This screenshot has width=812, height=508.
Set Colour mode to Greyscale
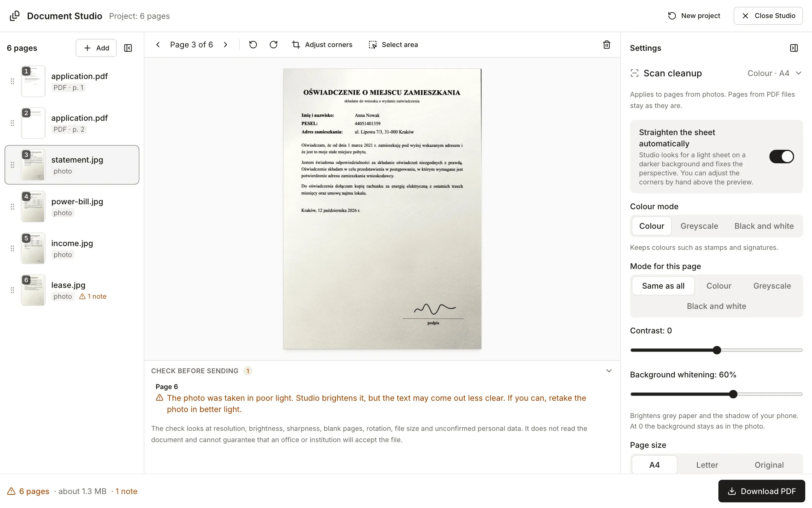coord(699,226)
